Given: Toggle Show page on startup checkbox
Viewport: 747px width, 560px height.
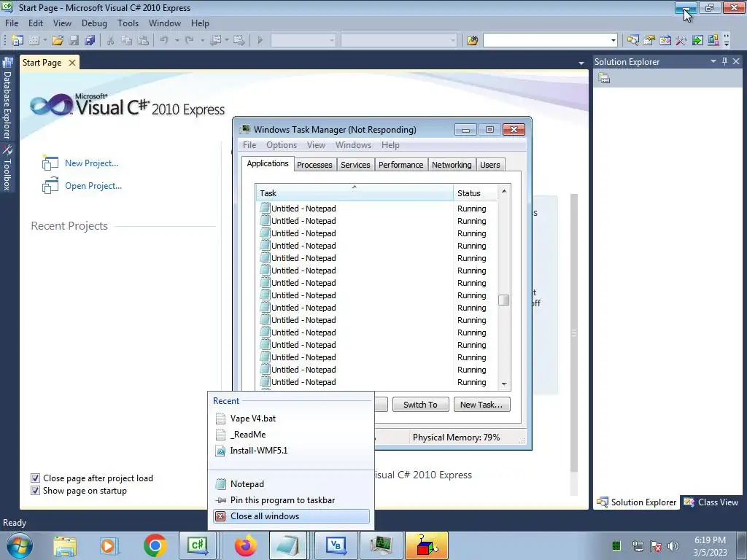Looking at the screenshot, I should [x=35, y=491].
